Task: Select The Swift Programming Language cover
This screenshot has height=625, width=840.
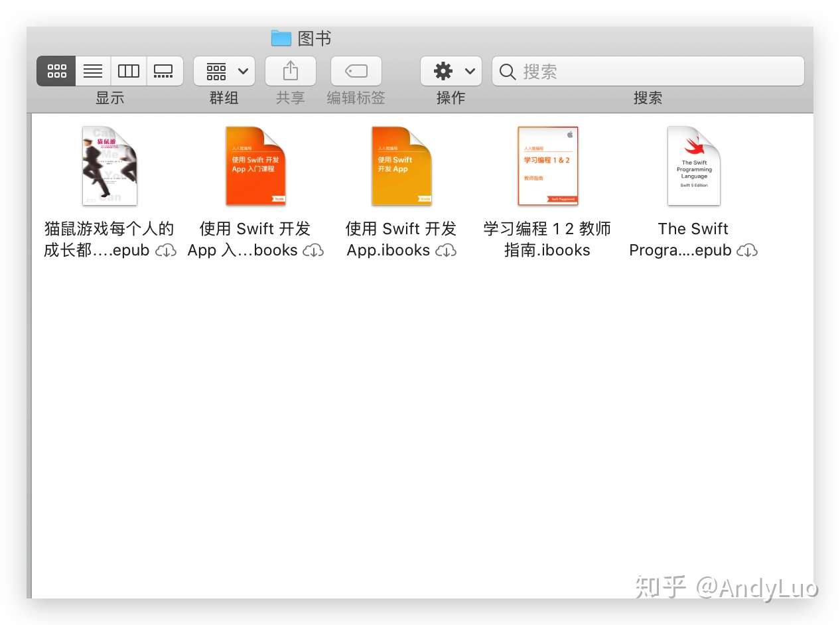Action: (x=694, y=166)
